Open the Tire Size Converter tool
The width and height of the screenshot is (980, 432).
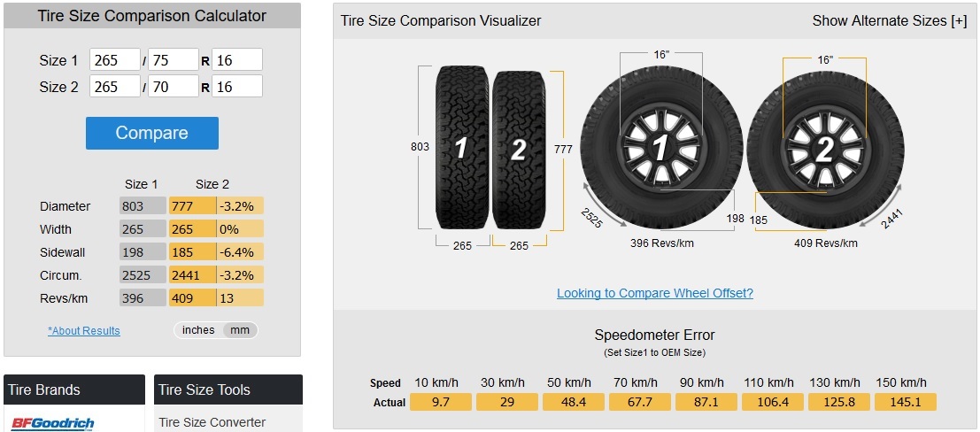point(212,422)
